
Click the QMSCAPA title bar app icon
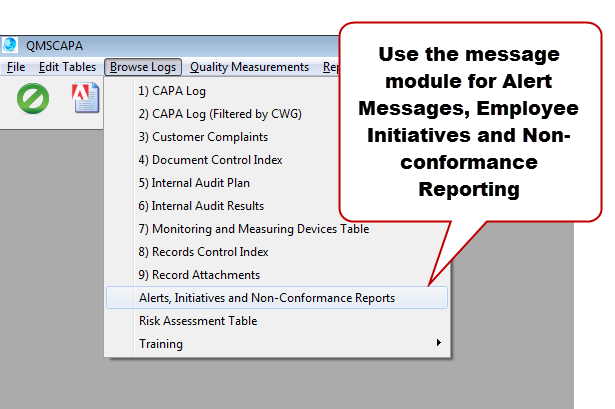[10, 46]
